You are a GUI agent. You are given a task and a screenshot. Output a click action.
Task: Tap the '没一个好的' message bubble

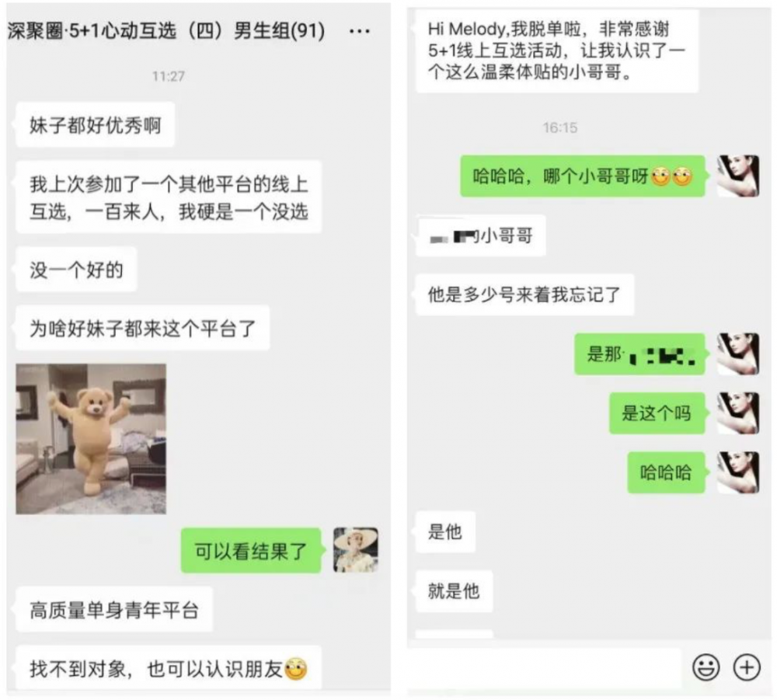point(76,270)
